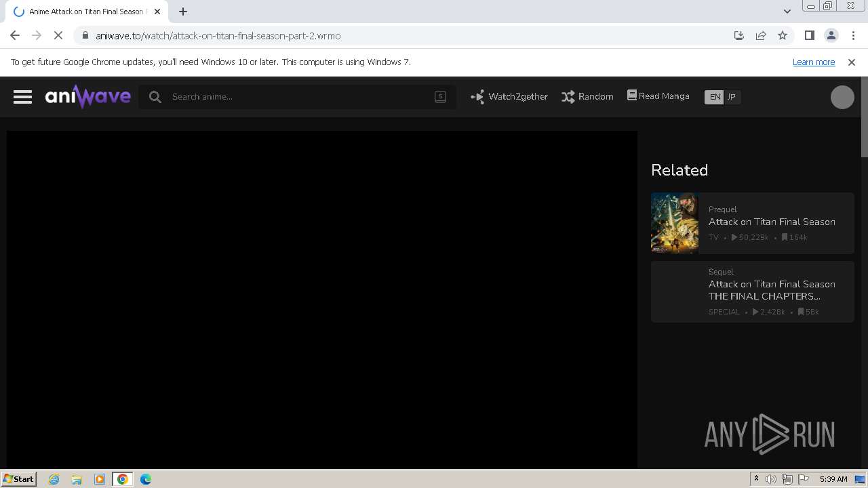Open the network tray icon

pos(787,479)
